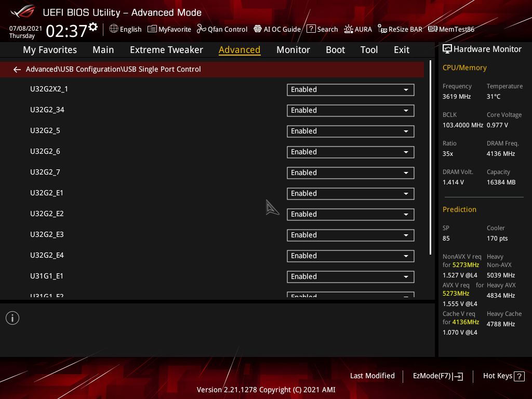The image size is (532, 399).
Task: Open U32G2X2_1 Enabled dropdown
Action: tap(351, 90)
